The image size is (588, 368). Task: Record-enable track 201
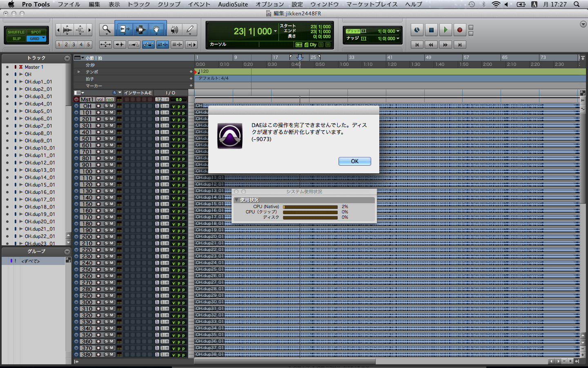point(98,119)
